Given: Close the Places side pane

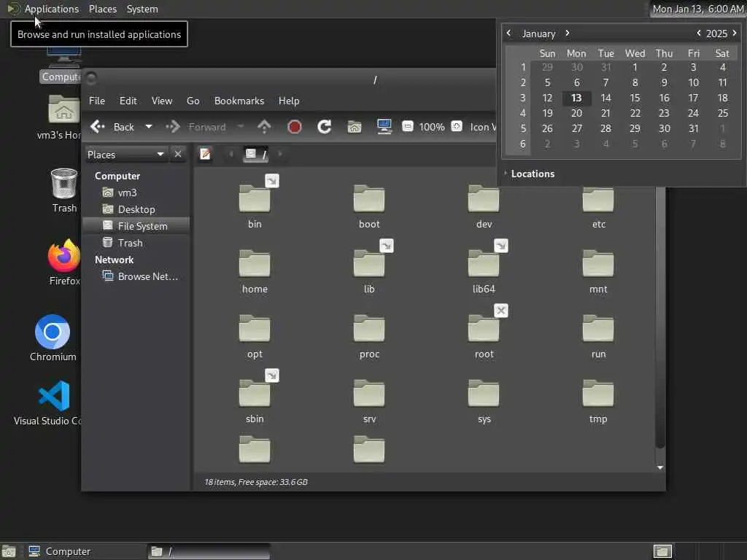Looking at the screenshot, I should tap(178, 155).
